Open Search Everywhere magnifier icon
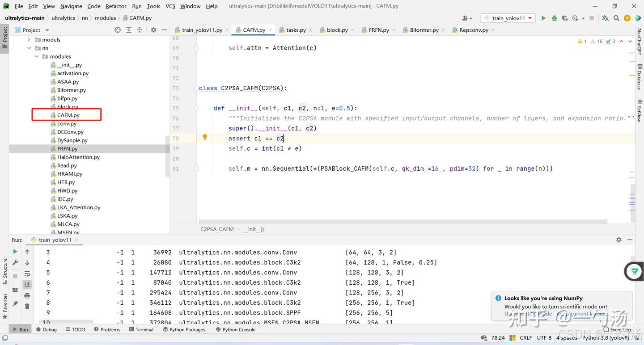Viewport: 644px width, 345px height. click(x=616, y=18)
